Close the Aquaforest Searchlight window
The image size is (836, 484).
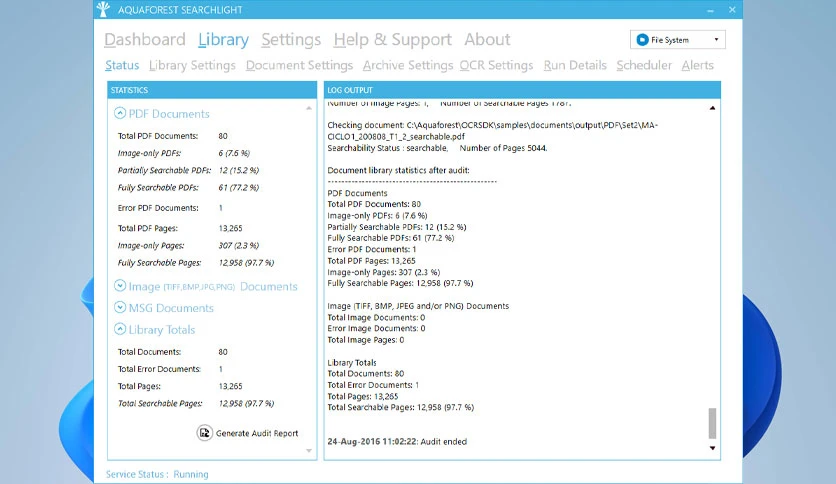coord(732,10)
